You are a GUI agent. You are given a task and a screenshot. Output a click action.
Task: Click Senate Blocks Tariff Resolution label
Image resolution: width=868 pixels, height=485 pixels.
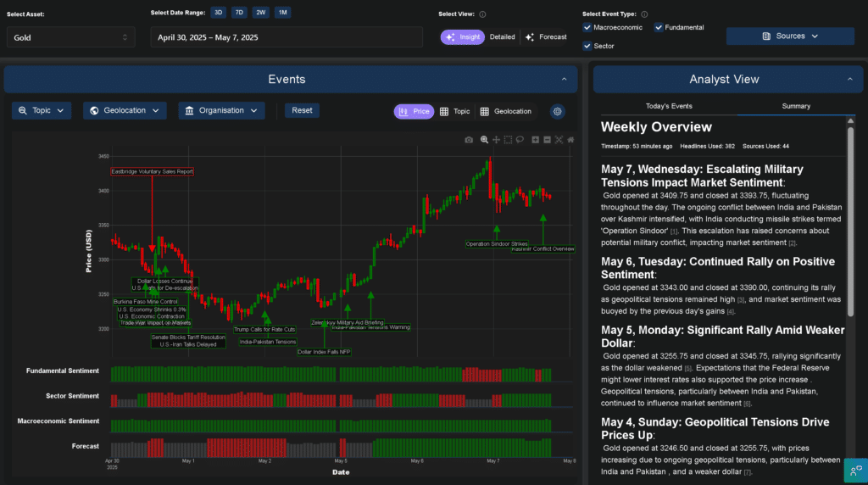point(188,337)
